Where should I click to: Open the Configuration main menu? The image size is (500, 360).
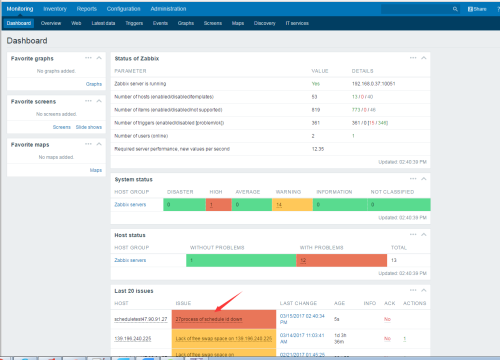coord(124,9)
